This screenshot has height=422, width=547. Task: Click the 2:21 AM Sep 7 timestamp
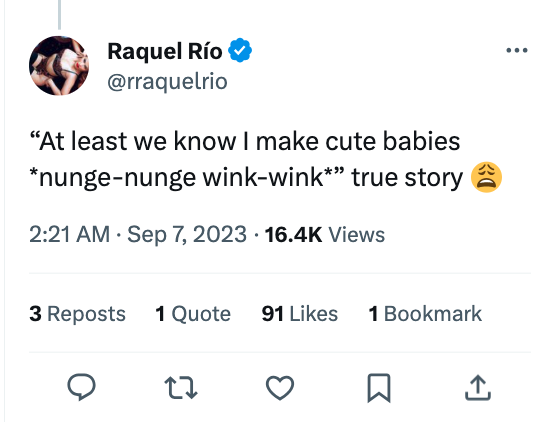point(138,234)
